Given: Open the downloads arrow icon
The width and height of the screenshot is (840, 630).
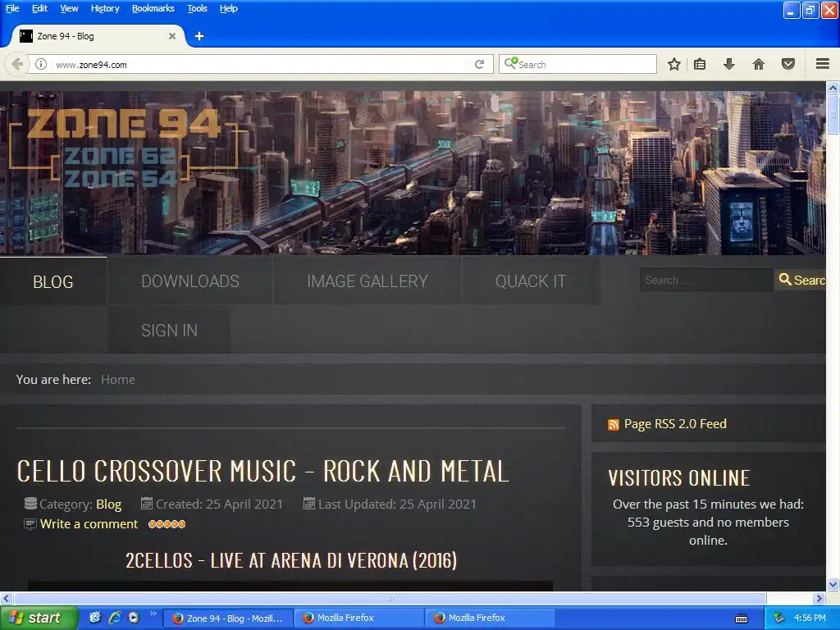Looking at the screenshot, I should pyautogui.click(x=728, y=64).
